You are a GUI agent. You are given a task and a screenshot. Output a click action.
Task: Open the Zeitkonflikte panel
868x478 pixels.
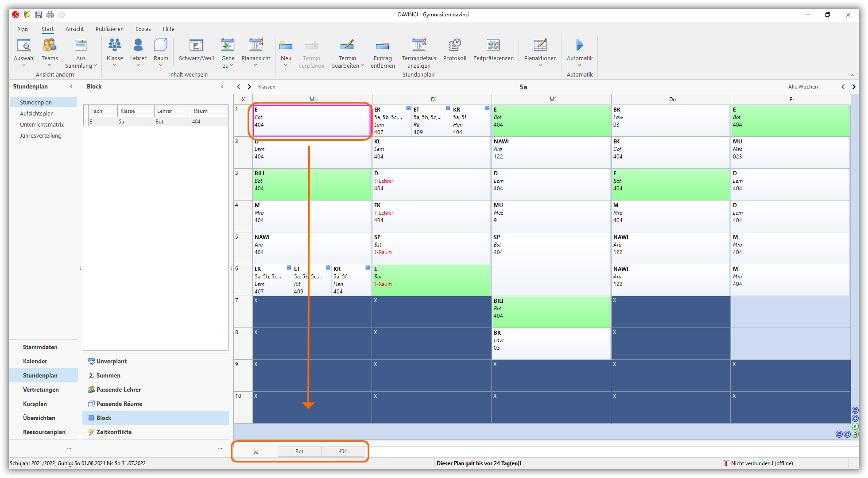point(114,432)
